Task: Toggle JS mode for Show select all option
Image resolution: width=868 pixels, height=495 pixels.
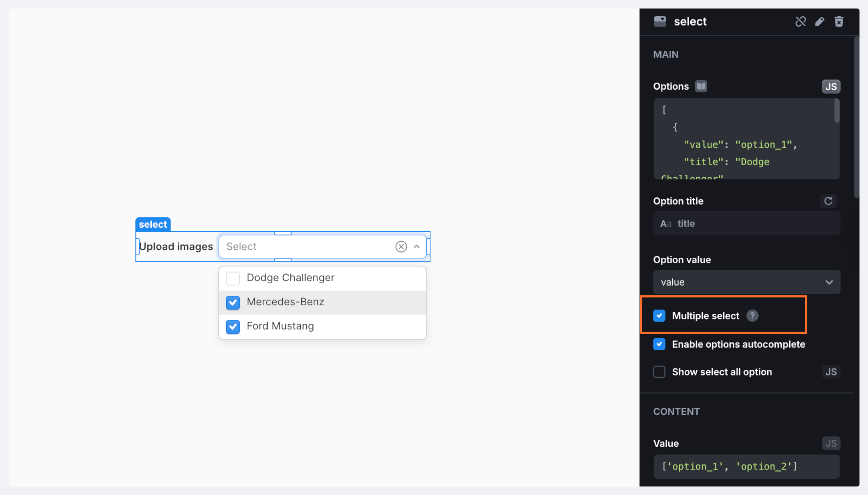Action: click(x=831, y=372)
